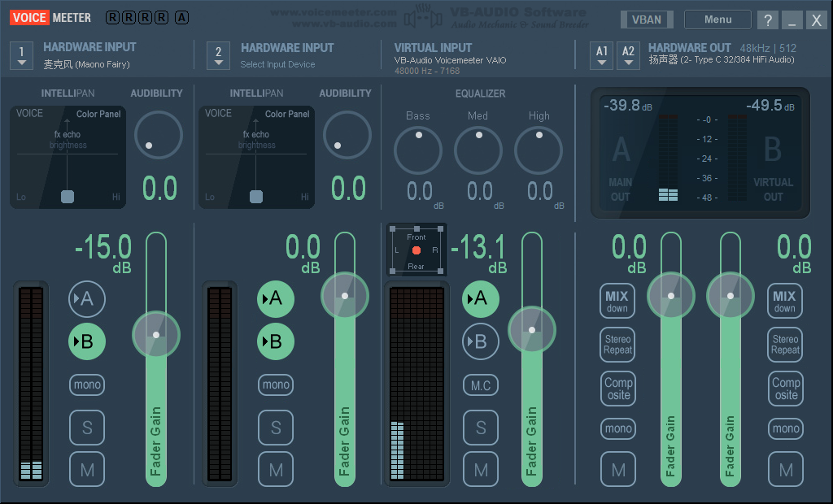Toggle bus A routing for hardware input 2
Viewport: 833px width, 504px height.
click(276, 299)
